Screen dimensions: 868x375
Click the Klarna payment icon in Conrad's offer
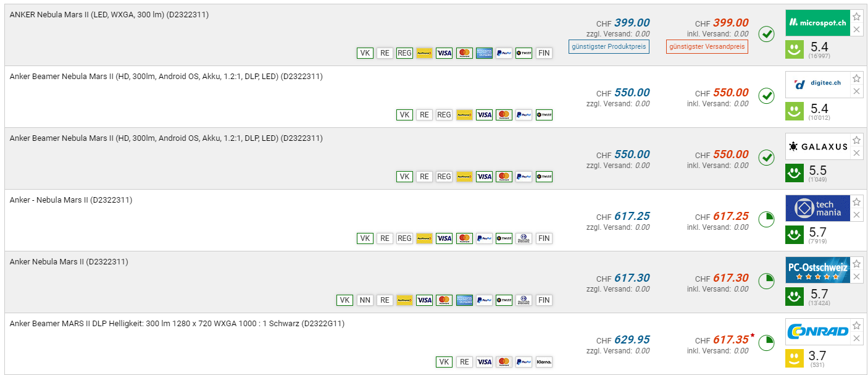(x=544, y=362)
